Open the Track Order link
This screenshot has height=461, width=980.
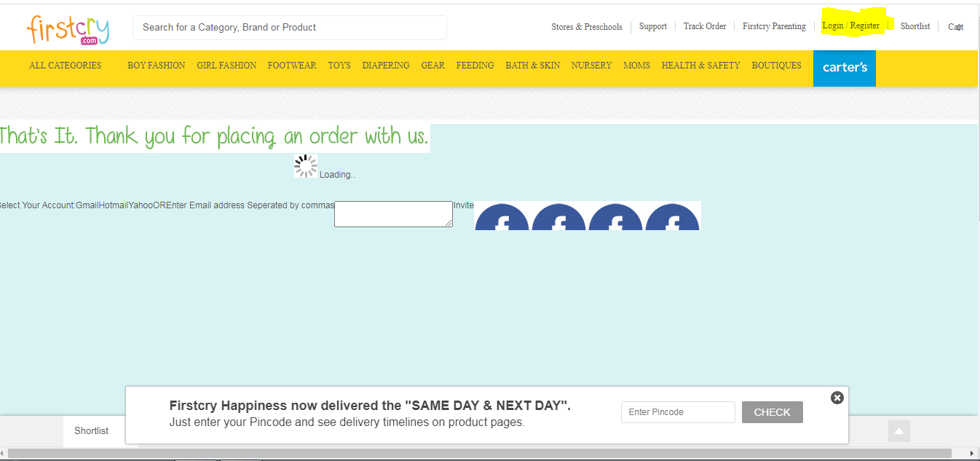704,26
